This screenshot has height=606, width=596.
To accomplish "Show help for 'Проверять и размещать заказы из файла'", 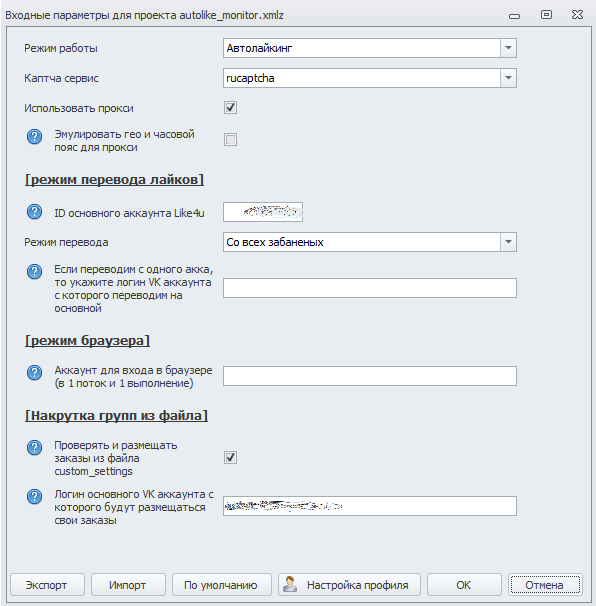I will pyautogui.click(x=34, y=447).
